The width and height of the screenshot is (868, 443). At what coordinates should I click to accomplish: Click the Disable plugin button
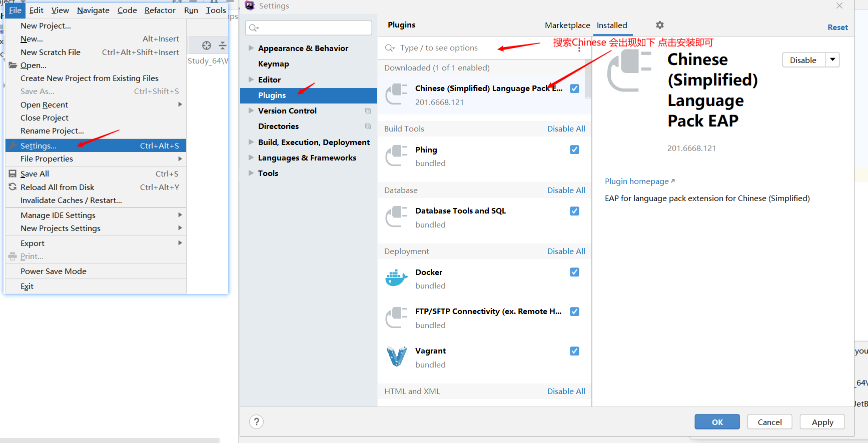[x=803, y=60]
